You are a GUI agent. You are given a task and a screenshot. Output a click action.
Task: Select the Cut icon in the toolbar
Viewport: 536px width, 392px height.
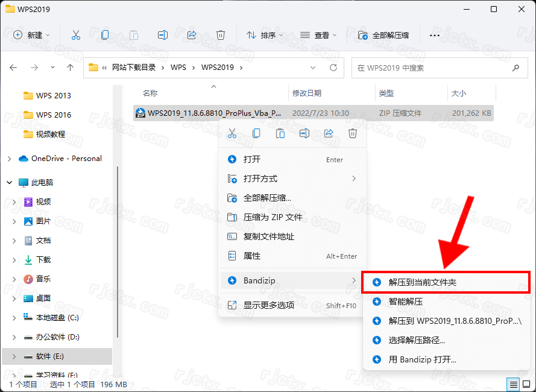(x=75, y=35)
